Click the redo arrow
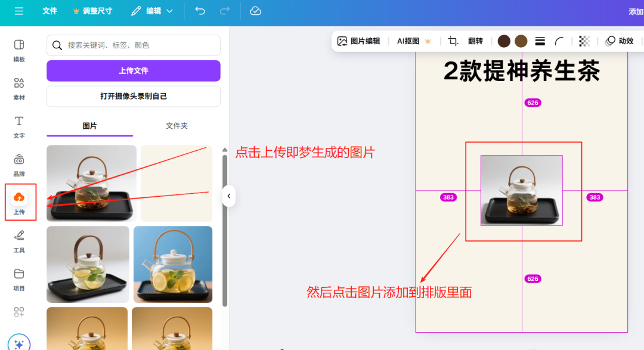This screenshot has width=644, height=350. tap(224, 11)
